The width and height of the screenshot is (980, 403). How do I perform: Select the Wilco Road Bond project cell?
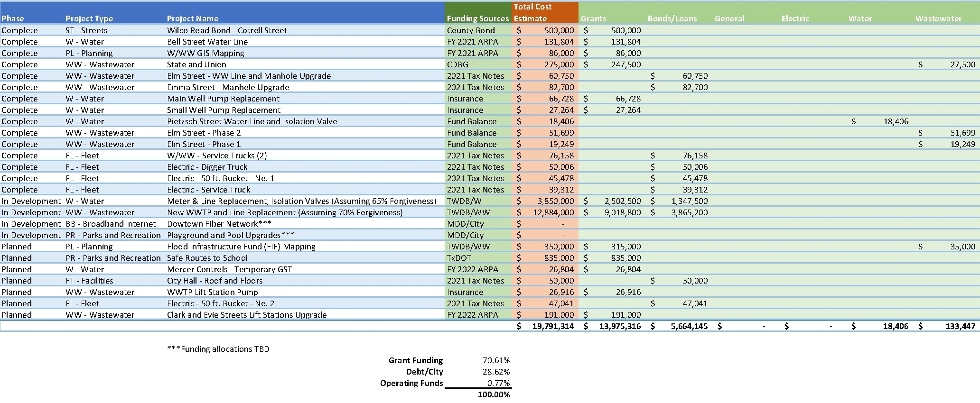(x=227, y=30)
